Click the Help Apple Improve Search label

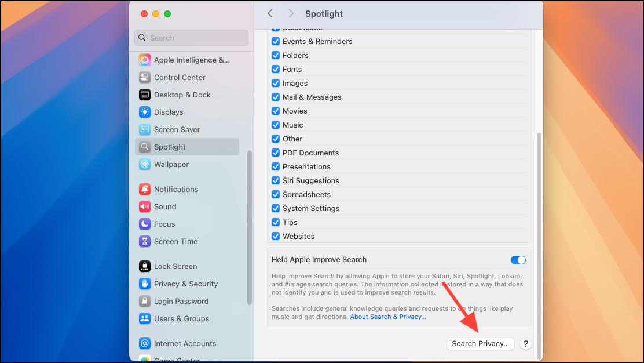pyautogui.click(x=319, y=259)
